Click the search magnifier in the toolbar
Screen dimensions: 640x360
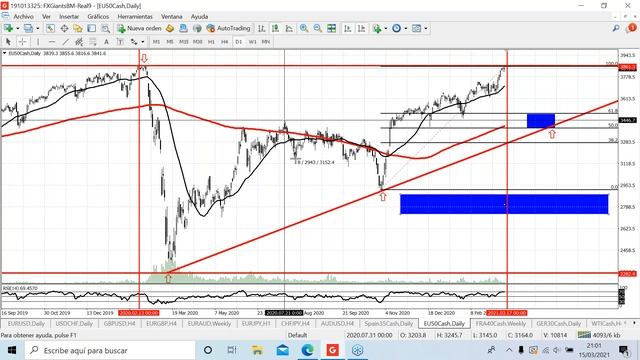click(x=616, y=28)
